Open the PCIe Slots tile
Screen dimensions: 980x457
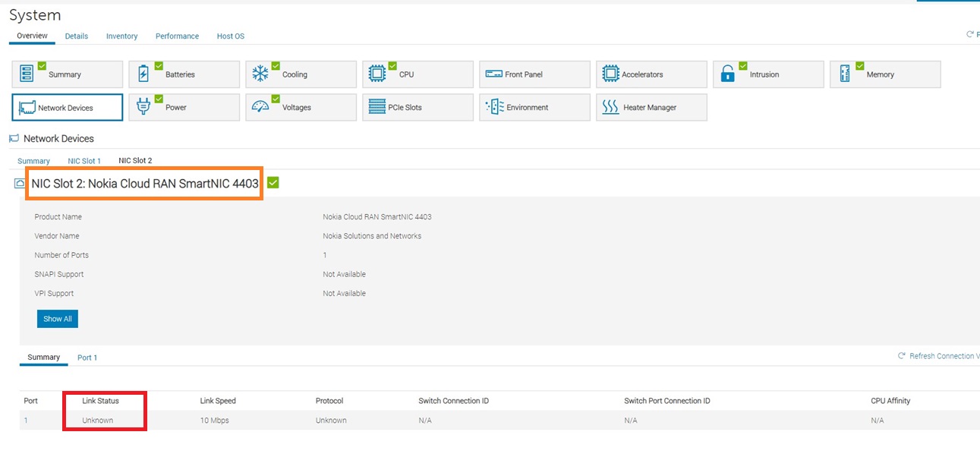click(x=418, y=108)
